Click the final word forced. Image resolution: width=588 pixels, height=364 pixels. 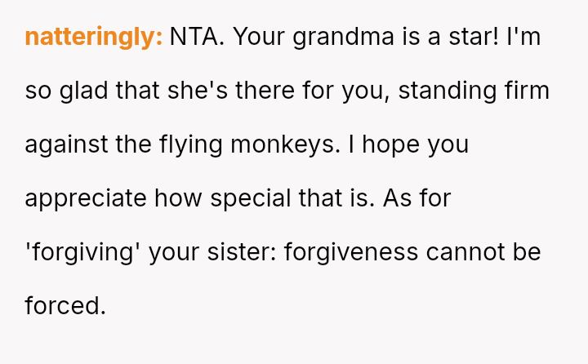click(x=65, y=306)
